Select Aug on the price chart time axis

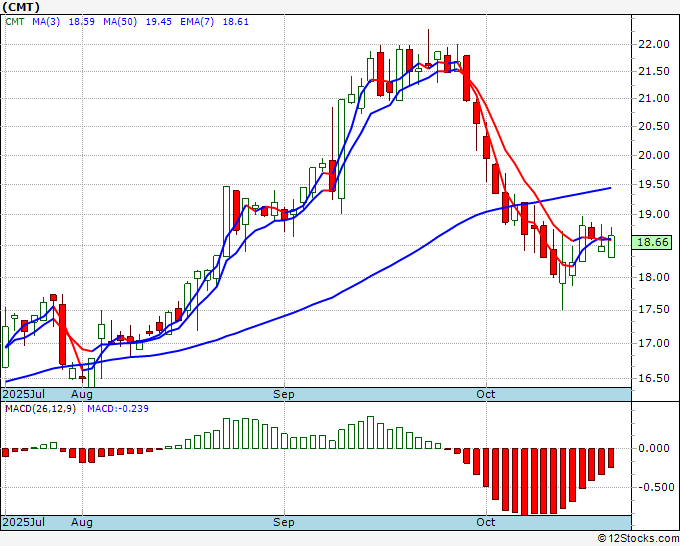pyautogui.click(x=82, y=394)
